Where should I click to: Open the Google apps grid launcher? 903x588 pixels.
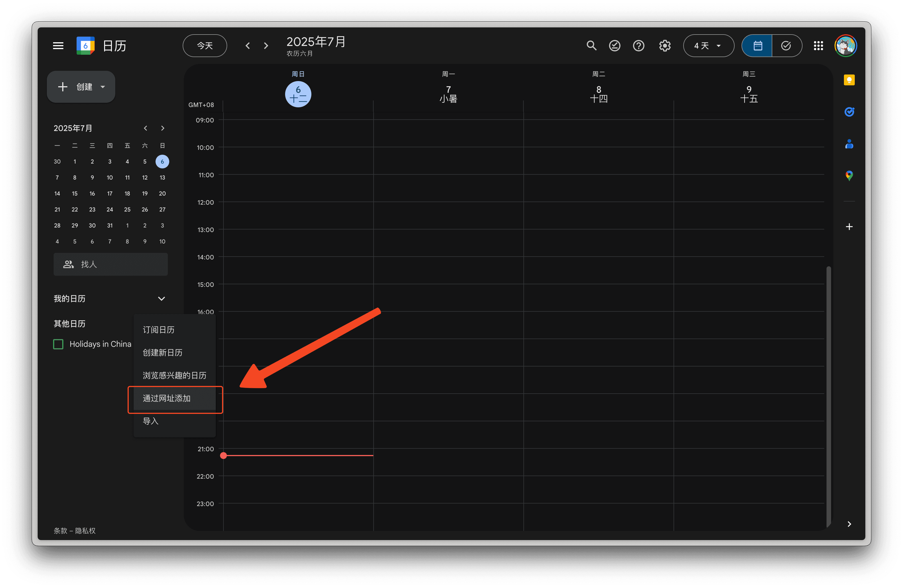818,46
